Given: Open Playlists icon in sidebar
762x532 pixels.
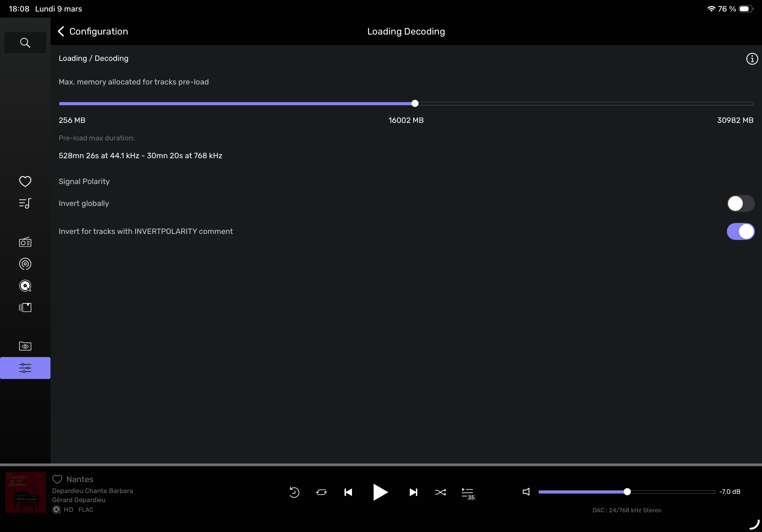Looking at the screenshot, I should [x=25, y=203].
